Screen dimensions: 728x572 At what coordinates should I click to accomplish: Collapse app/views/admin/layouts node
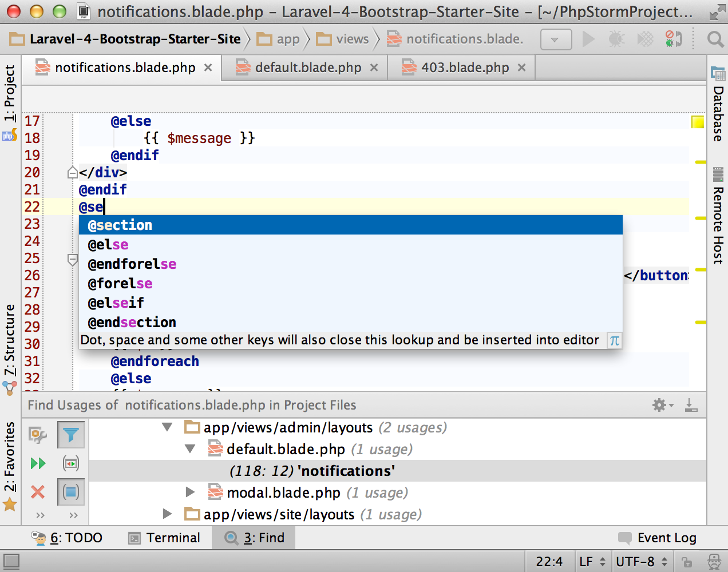pyautogui.click(x=167, y=427)
